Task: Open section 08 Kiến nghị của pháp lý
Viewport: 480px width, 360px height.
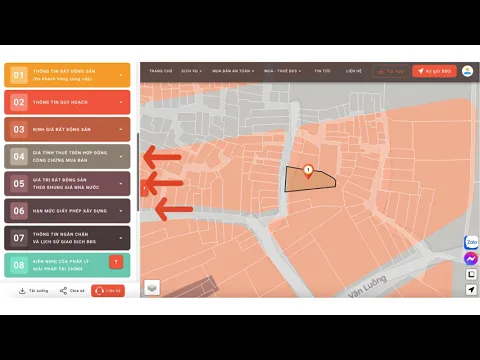Action: tap(67, 265)
